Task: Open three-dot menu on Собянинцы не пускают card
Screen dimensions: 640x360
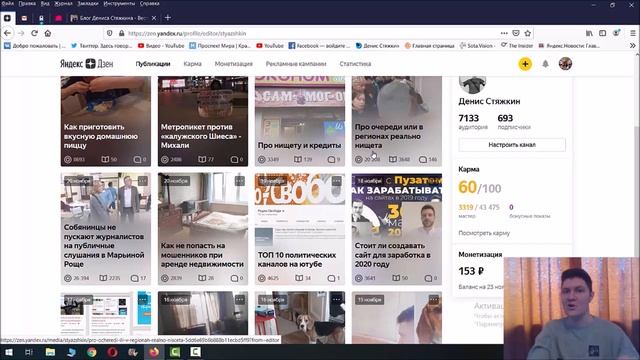Action: coord(142,181)
